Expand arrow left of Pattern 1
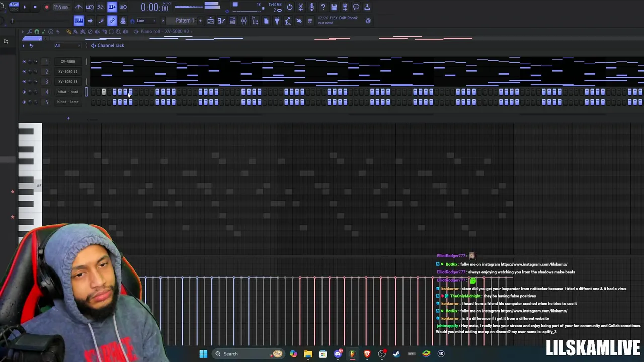Viewport: 644px width, 362px height. point(163,21)
